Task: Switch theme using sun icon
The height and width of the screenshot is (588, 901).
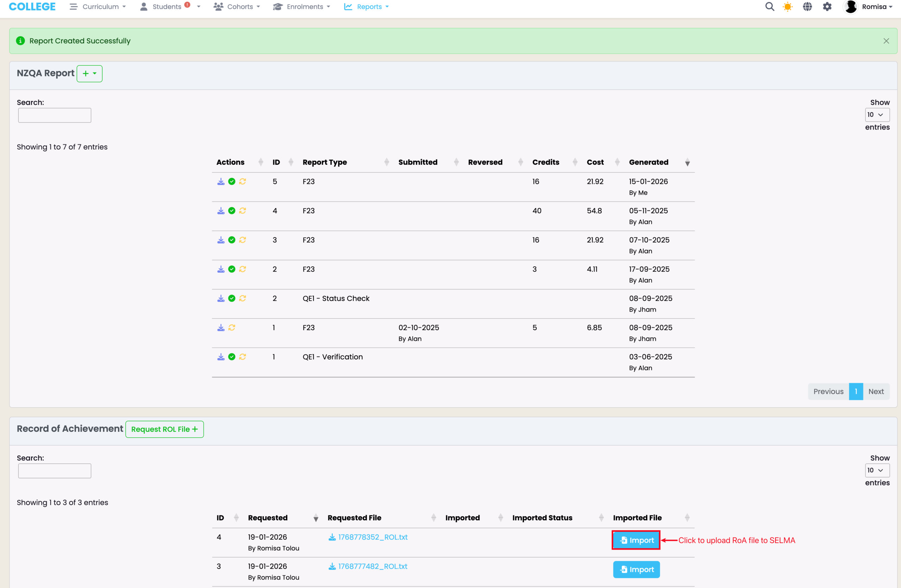Action: (x=787, y=7)
